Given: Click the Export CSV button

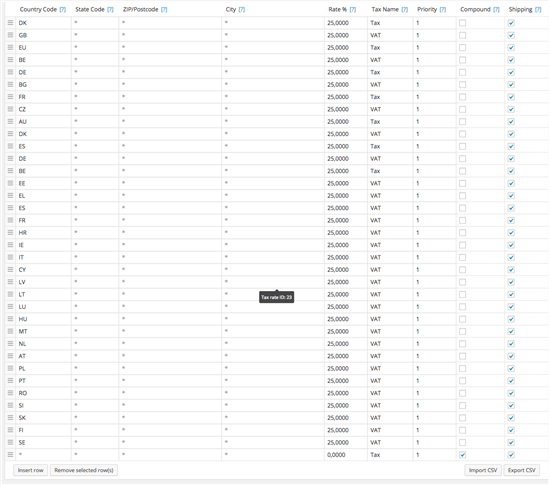Looking at the screenshot, I should click(522, 470).
